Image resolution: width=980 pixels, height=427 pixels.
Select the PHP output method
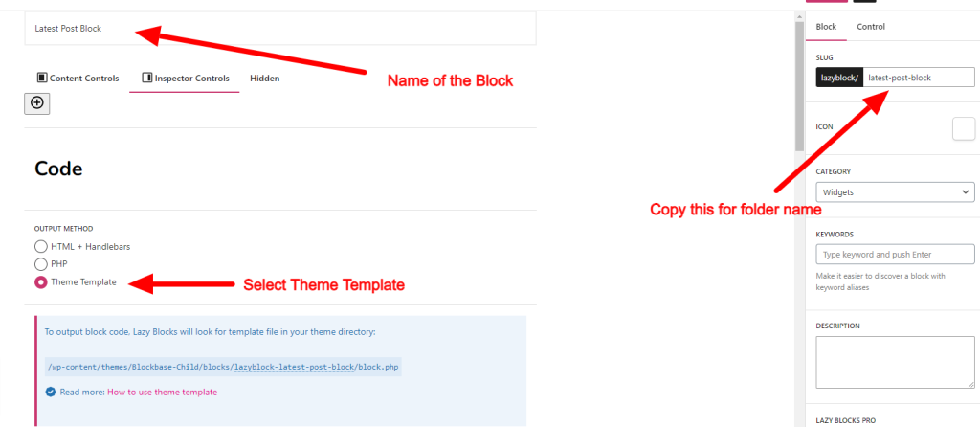[x=41, y=263]
